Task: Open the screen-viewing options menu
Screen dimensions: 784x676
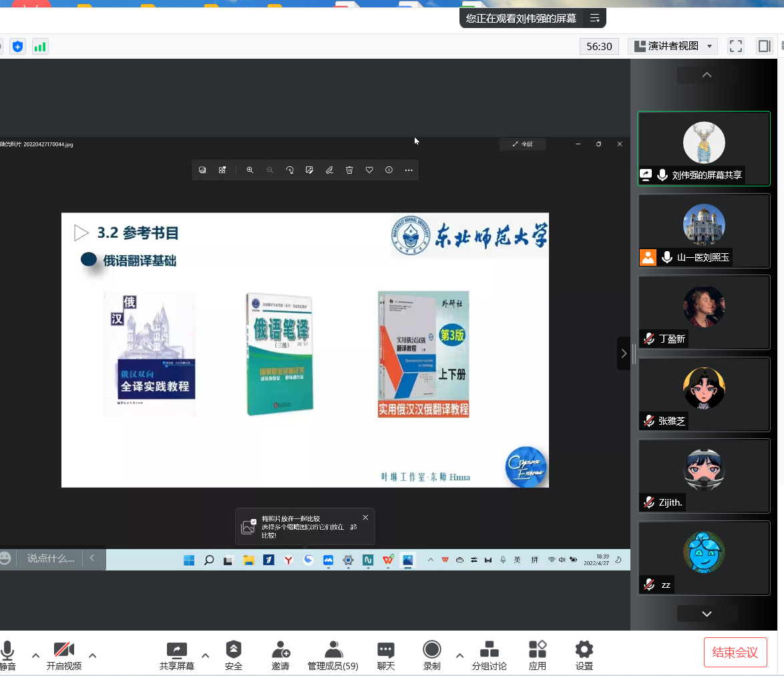Action: pyautogui.click(x=594, y=18)
